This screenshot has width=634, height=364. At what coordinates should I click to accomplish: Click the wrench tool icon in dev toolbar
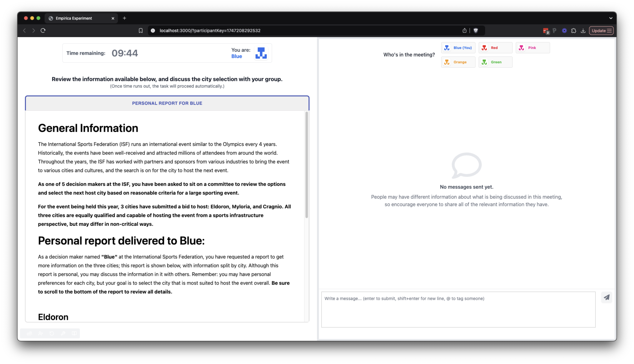coord(63,333)
